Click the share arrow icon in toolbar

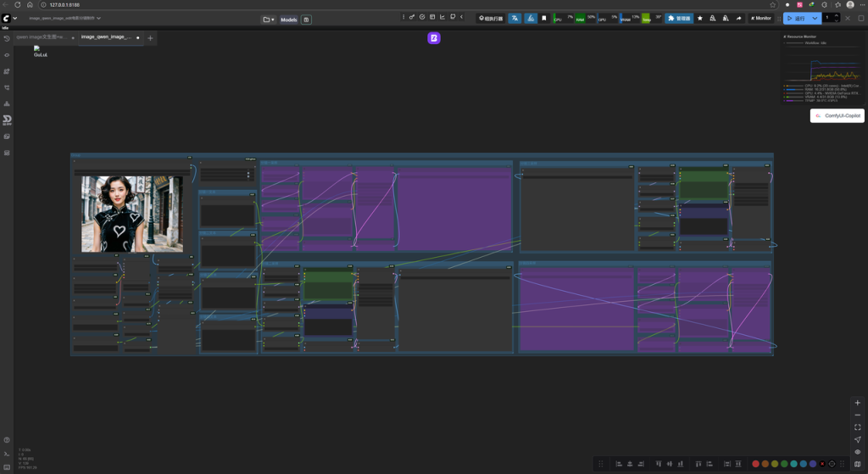point(738,18)
